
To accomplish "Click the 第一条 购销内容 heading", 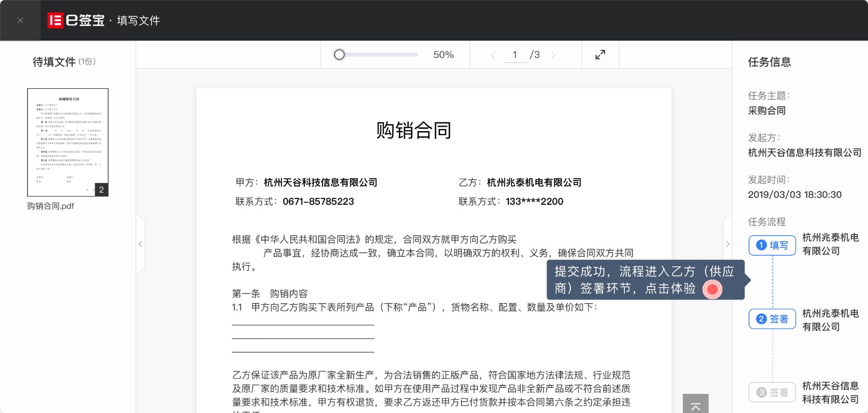I will pos(270,294).
